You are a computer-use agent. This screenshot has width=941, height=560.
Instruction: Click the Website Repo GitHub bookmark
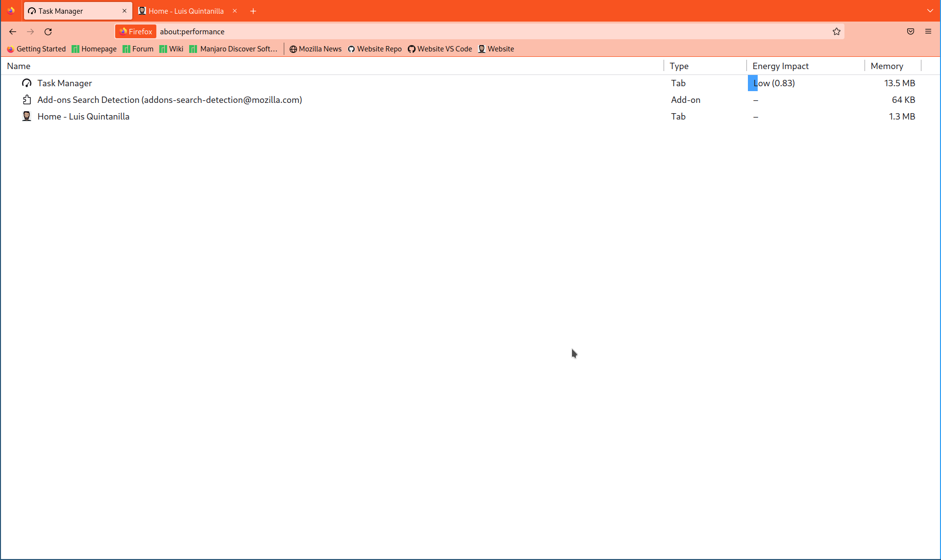(x=375, y=49)
